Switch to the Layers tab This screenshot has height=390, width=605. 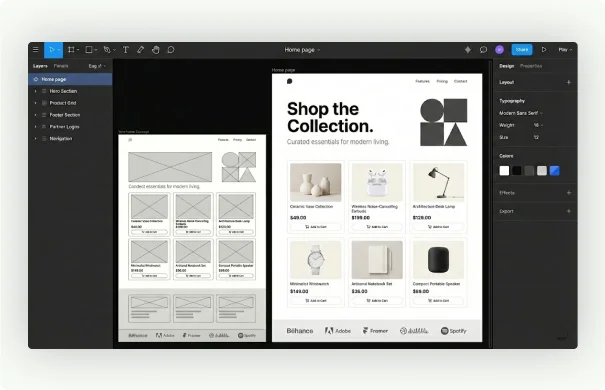pyautogui.click(x=40, y=66)
